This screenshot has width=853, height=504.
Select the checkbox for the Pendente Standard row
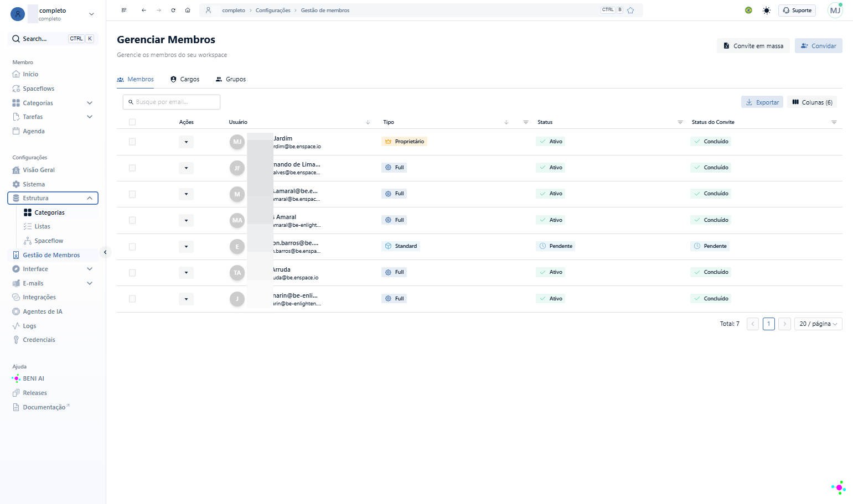click(132, 247)
